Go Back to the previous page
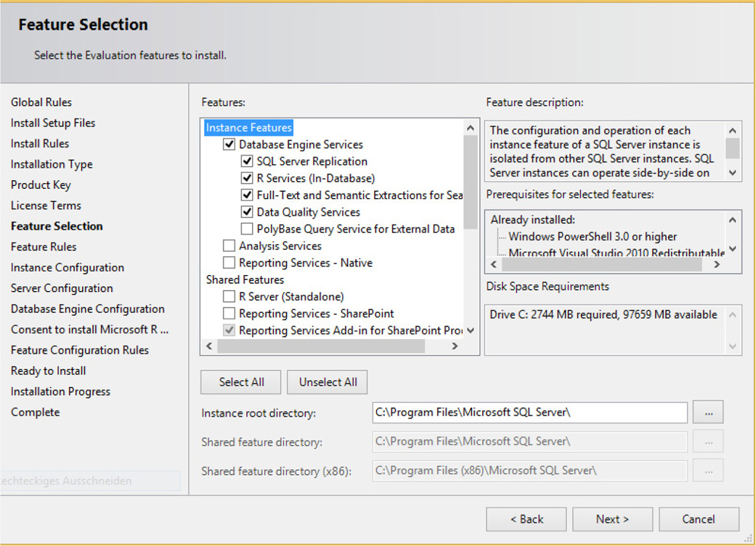This screenshot has width=756, height=546. (x=526, y=519)
